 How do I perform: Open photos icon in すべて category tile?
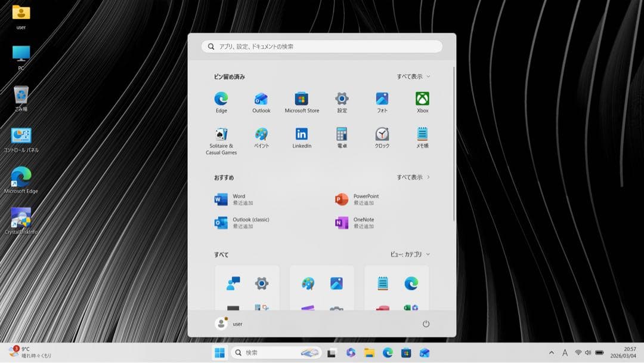point(336,284)
